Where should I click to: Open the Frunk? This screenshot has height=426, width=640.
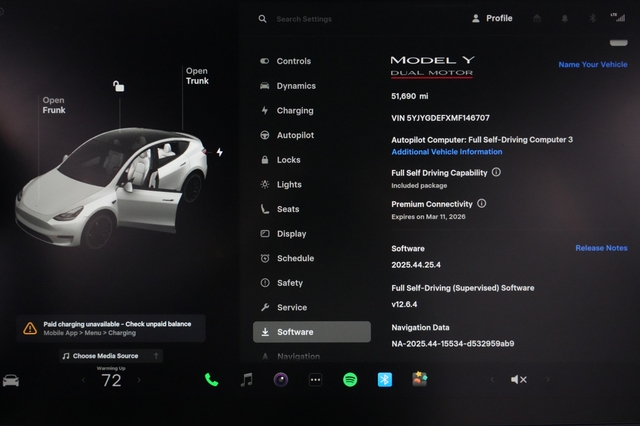coord(54,105)
